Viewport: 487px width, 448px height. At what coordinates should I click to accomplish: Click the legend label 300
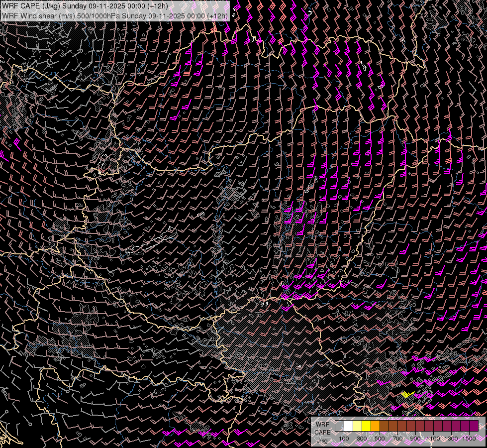(x=362, y=439)
